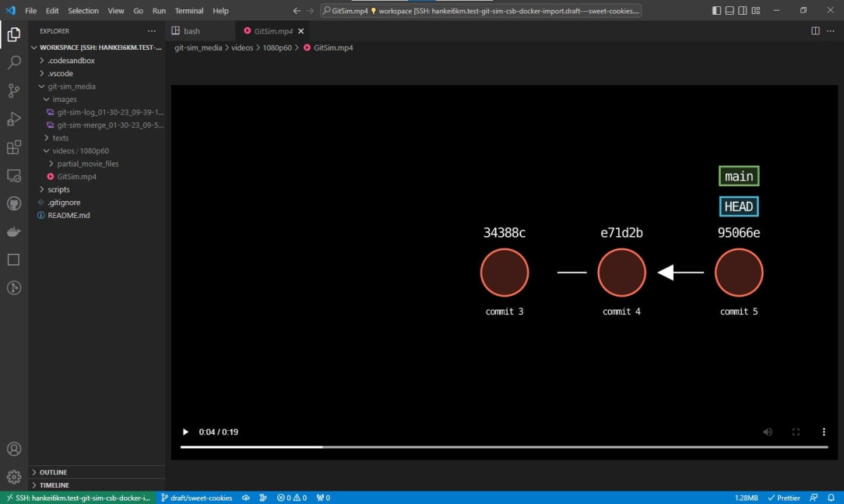Open the Search view in the Activity Bar

pos(14,63)
